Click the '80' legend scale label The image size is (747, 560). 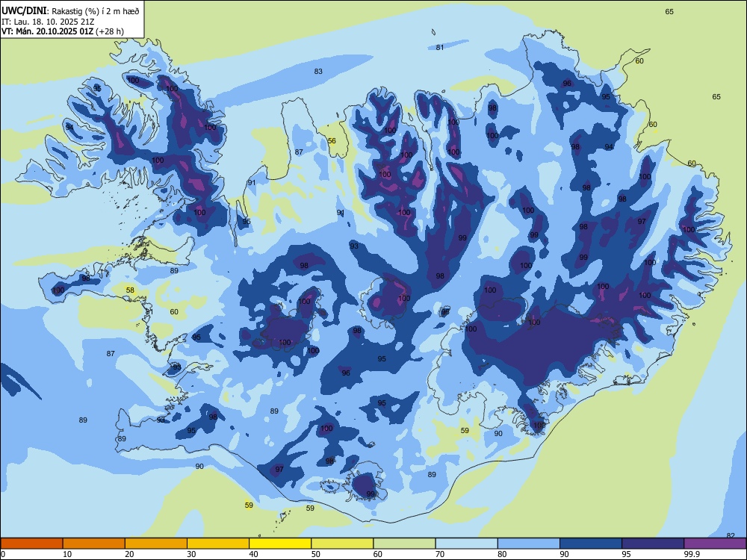502,554
